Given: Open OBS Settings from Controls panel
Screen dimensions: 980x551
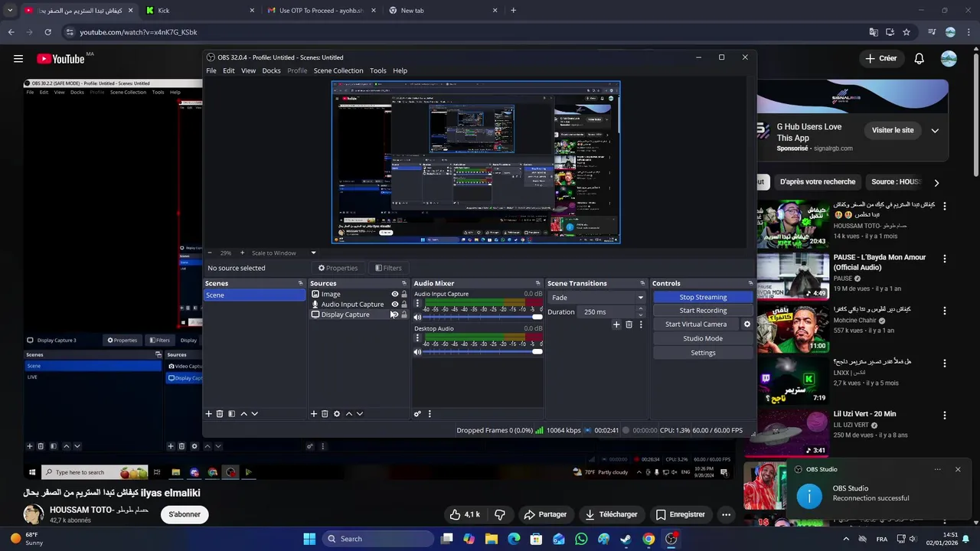Looking at the screenshot, I should point(703,353).
